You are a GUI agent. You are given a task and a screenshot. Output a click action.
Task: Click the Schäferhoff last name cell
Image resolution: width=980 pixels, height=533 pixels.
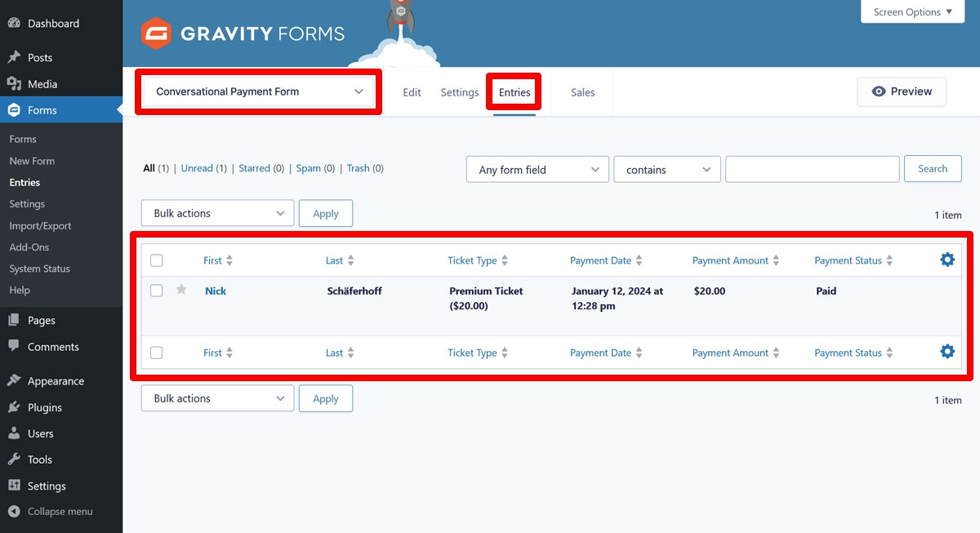tap(354, 291)
